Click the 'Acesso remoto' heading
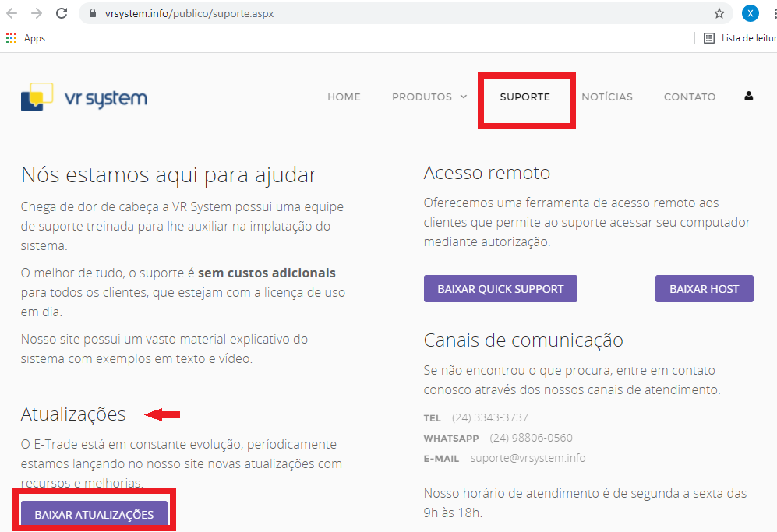This screenshot has width=777, height=532. coord(487,173)
